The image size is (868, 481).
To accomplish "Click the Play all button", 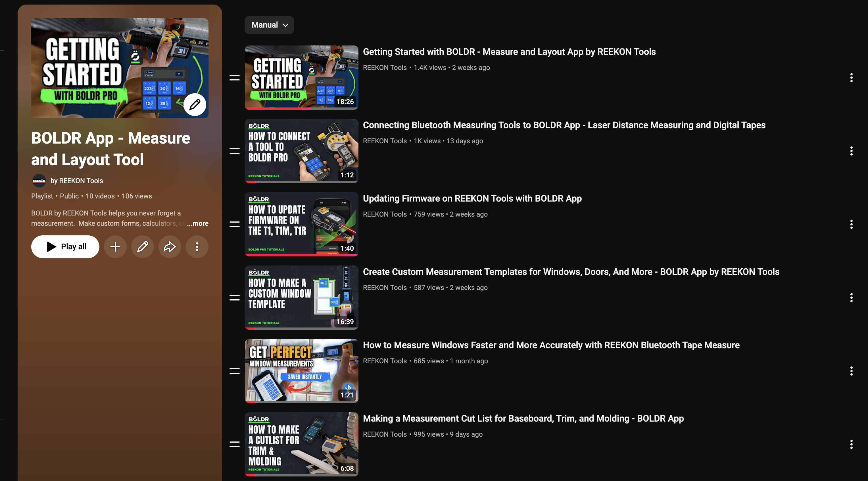I will (x=65, y=246).
